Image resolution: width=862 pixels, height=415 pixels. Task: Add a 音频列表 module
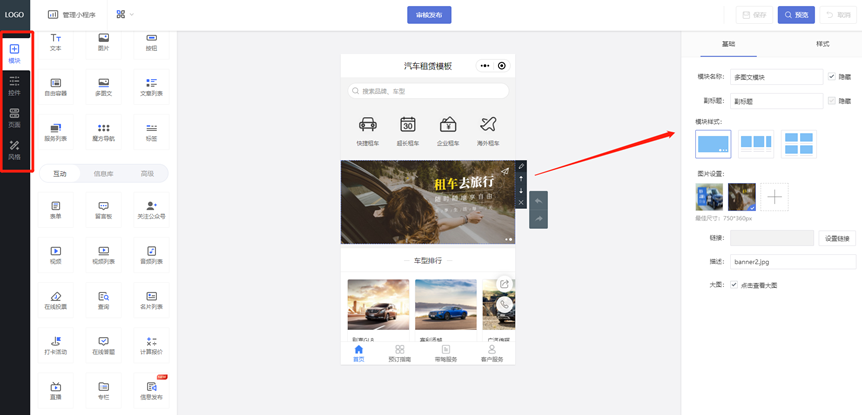tap(151, 255)
